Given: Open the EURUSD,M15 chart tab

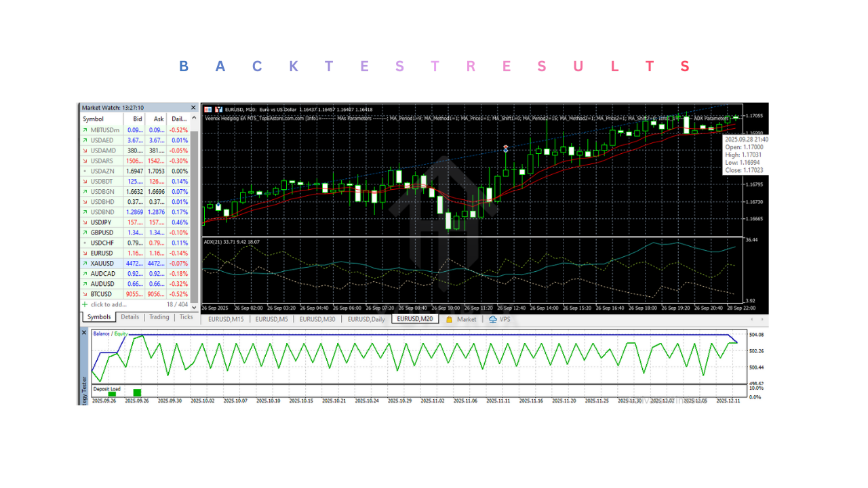Looking at the screenshot, I should (225, 319).
